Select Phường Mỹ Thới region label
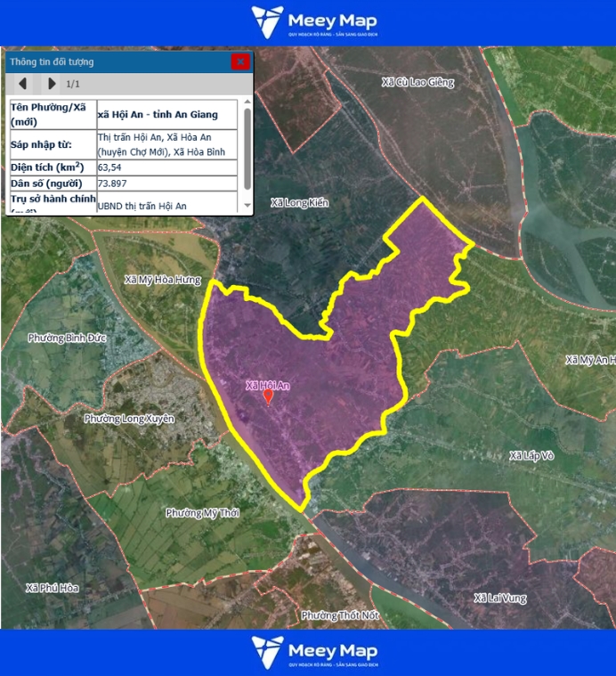 click(203, 513)
